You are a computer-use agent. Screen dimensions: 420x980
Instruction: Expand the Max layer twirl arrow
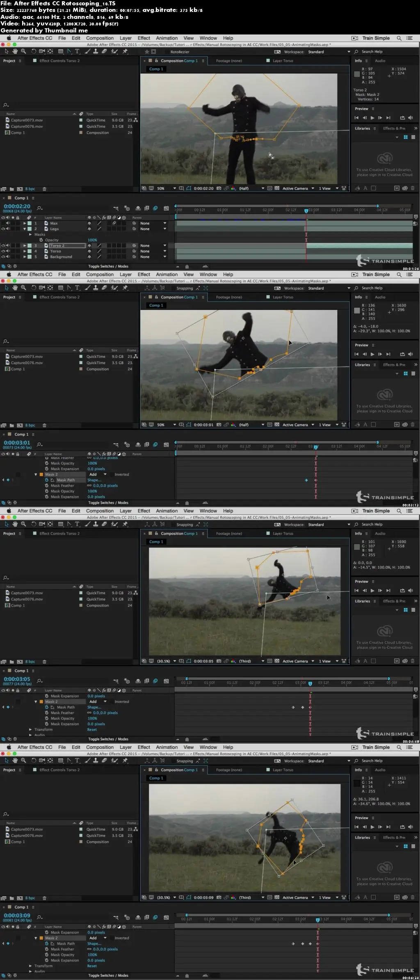tap(25, 224)
